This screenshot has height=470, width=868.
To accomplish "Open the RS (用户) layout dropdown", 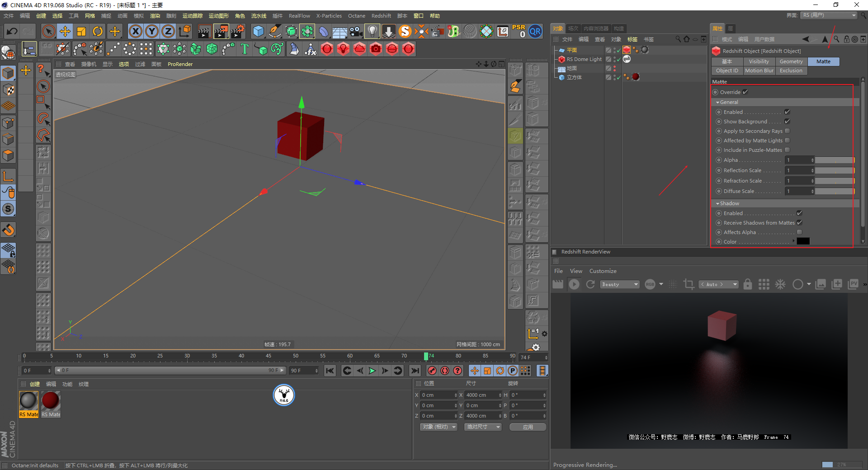I will click(x=829, y=15).
